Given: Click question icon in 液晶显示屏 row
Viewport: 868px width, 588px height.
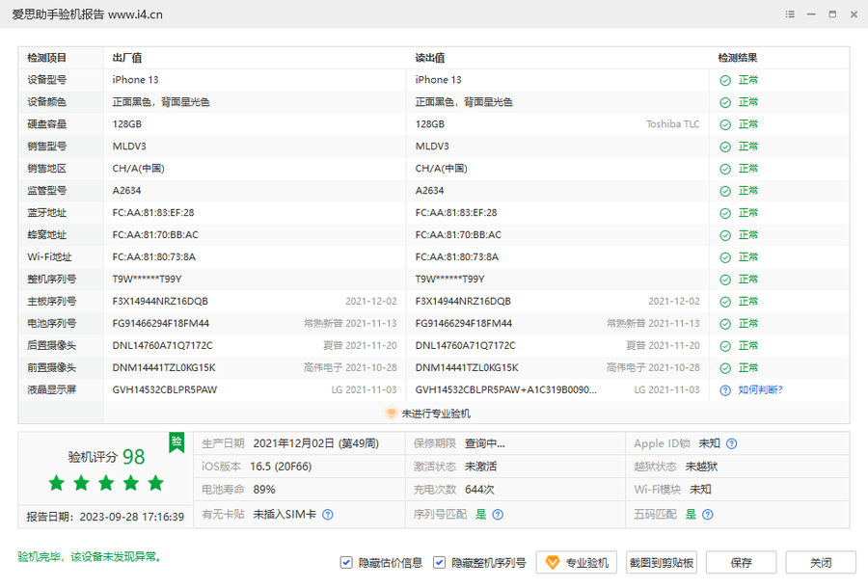Looking at the screenshot, I should pyautogui.click(x=725, y=389).
